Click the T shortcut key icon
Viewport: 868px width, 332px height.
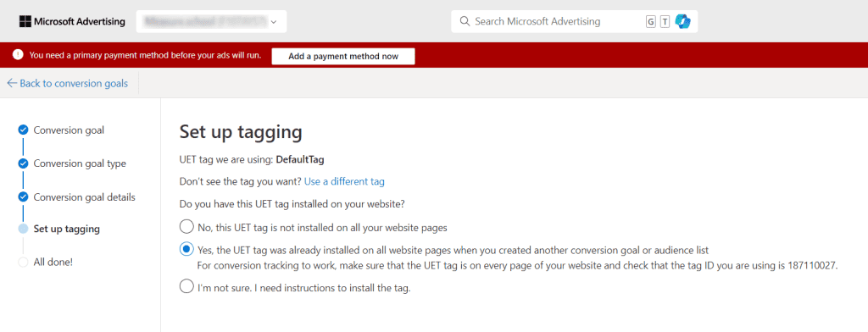click(665, 21)
